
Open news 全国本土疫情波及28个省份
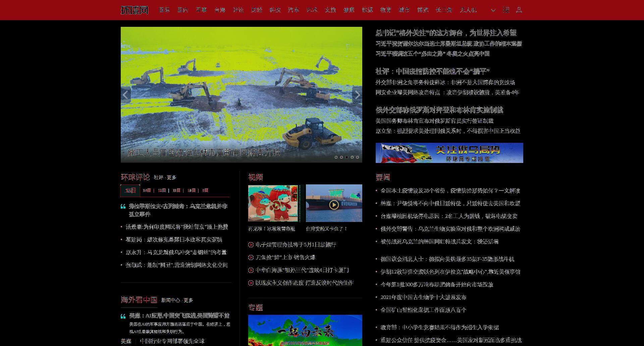pyautogui.click(x=450, y=191)
